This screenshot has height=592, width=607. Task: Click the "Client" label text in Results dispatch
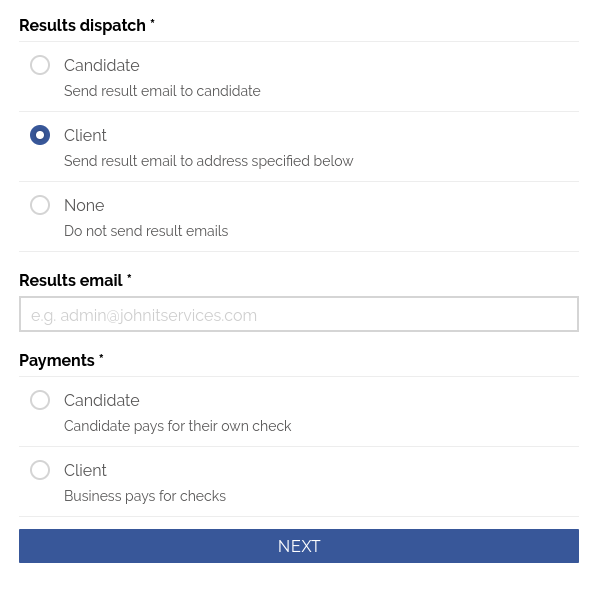[x=85, y=135]
